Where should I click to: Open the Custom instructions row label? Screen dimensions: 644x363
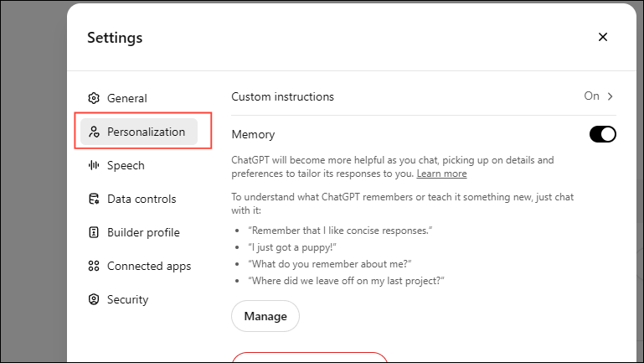tap(282, 96)
